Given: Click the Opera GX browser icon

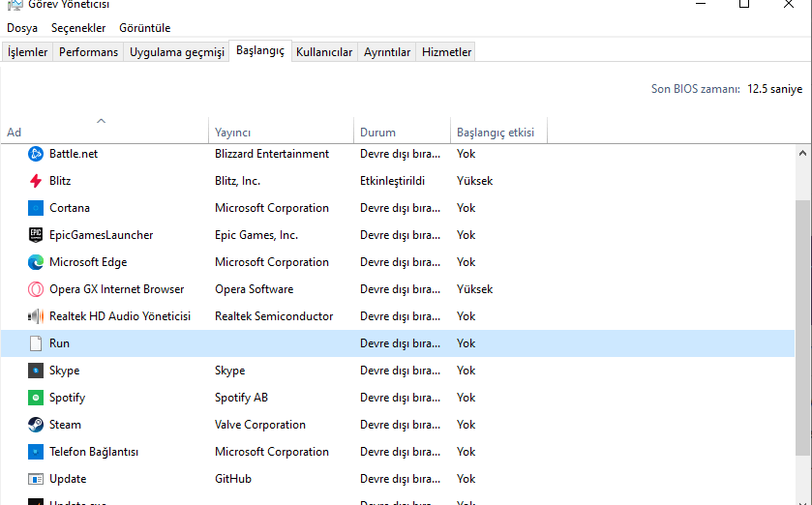Looking at the screenshot, I should point(35,289).
